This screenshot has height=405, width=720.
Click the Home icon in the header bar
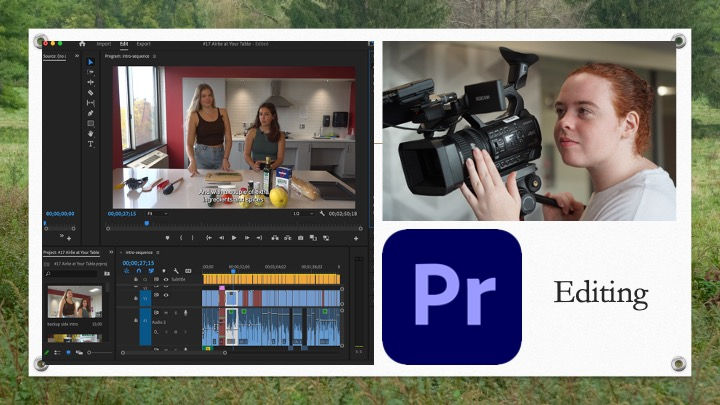click(x=82, y=44)
